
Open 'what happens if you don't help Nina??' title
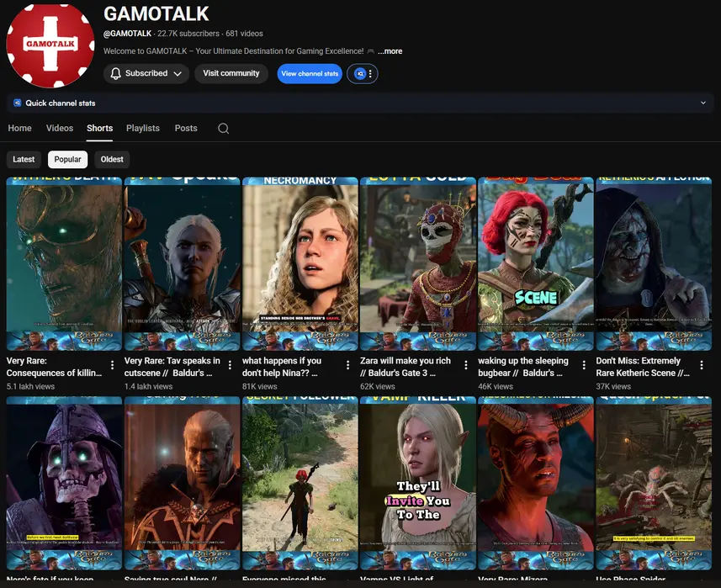point(282,367)
